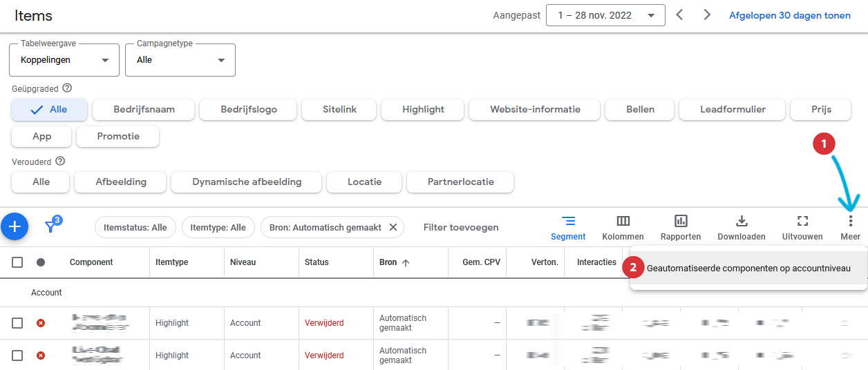868x370 pixels.
Task: Select the Alle chip under Verouderd
Action: pyautogui.click(x=41, y=182)
